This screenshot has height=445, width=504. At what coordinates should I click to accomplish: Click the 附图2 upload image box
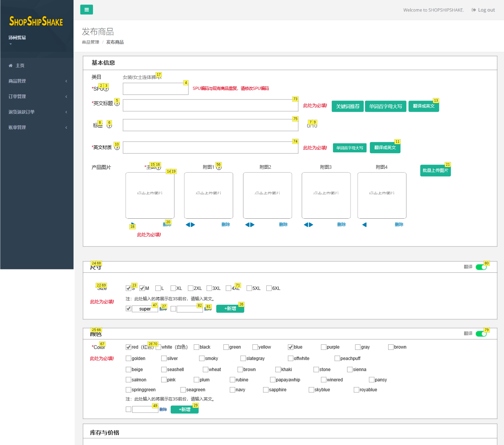pos(268,195)
